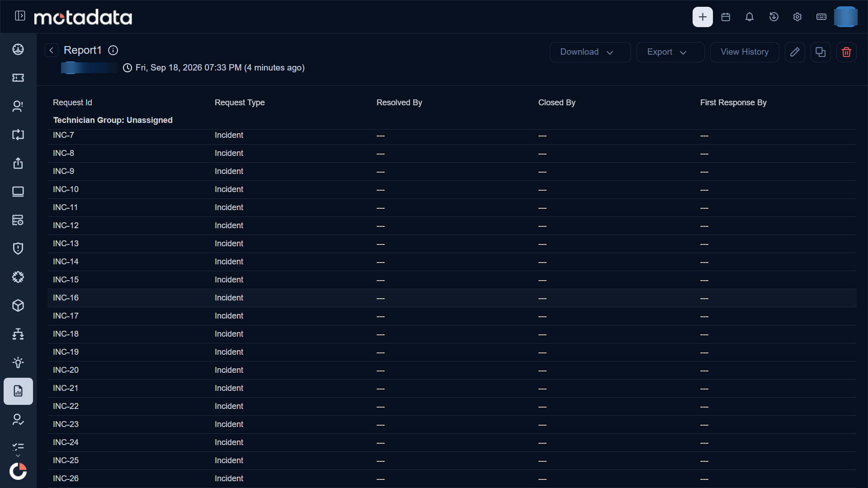The height and width of the screenshot is (488, 868).
Task: Open the tasks checklist sidebar icon
Action: pyautogui.click(x=18, y=447)
